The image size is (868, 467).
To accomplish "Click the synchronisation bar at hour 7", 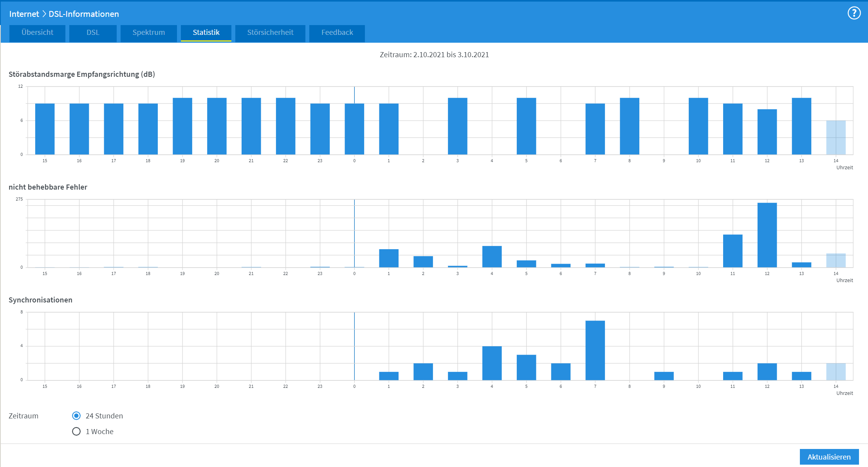I will click(x=595, y=350).
